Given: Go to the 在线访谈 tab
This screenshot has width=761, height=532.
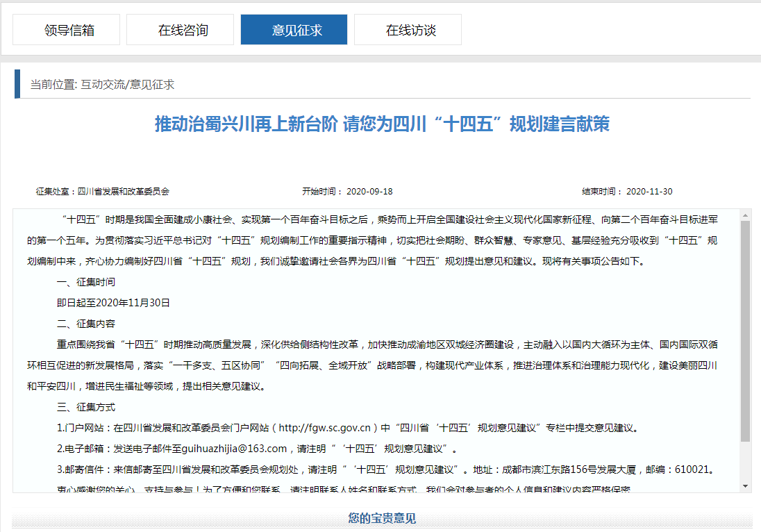Looking at the screenshot, I should click(408, 30).
